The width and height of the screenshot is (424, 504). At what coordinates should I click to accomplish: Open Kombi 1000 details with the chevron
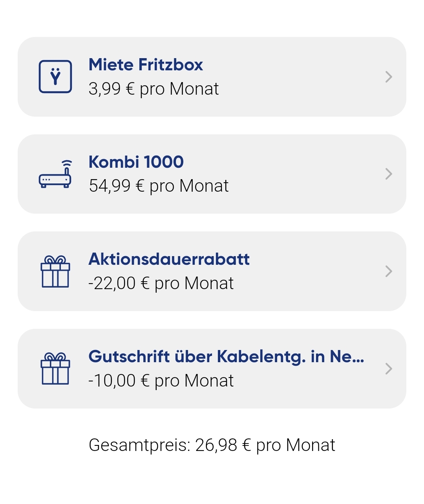389,174
